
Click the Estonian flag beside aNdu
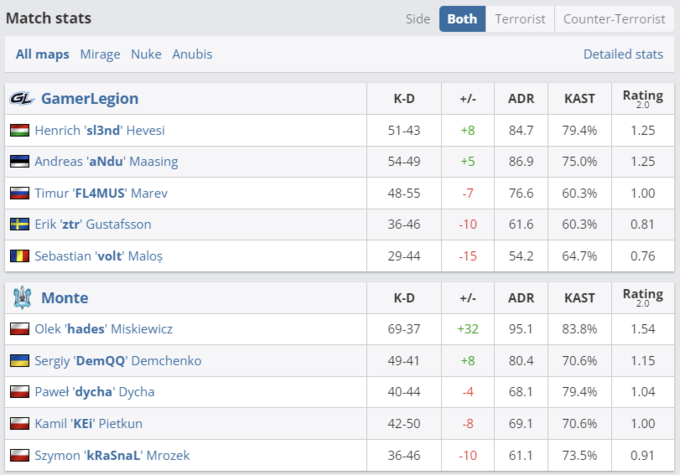pyautogui.click(x=19, y=161)
